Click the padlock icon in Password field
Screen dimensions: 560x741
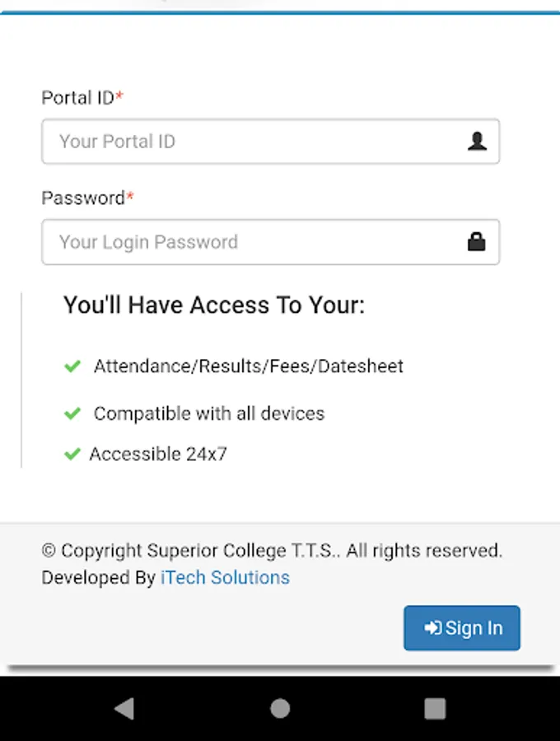pos(476,242)
